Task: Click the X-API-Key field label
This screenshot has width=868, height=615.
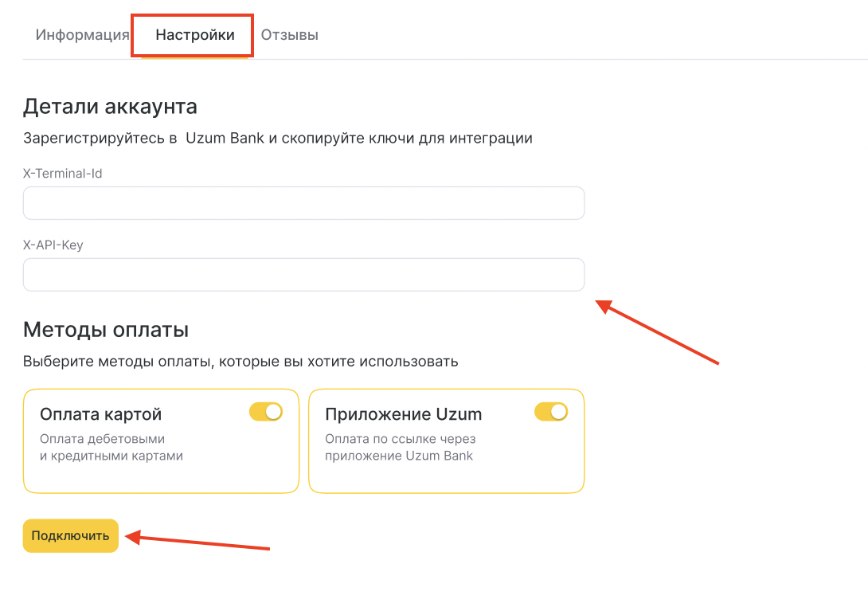Action: point(53,245)
